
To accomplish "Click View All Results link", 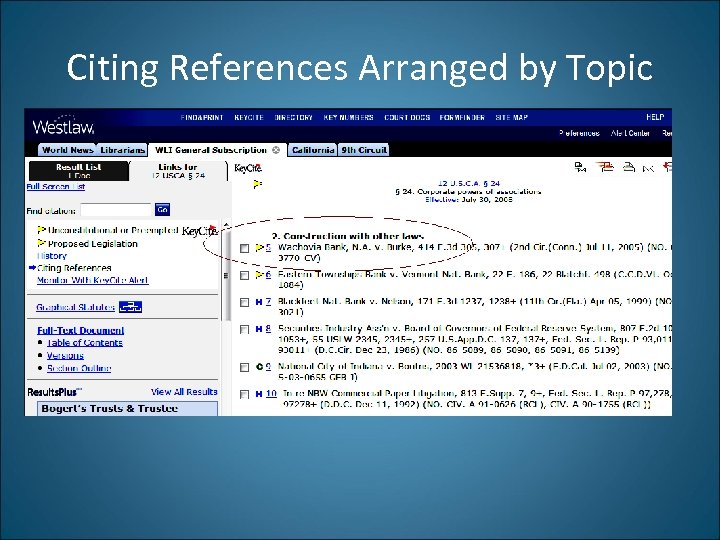I will [x=184, y=392].
